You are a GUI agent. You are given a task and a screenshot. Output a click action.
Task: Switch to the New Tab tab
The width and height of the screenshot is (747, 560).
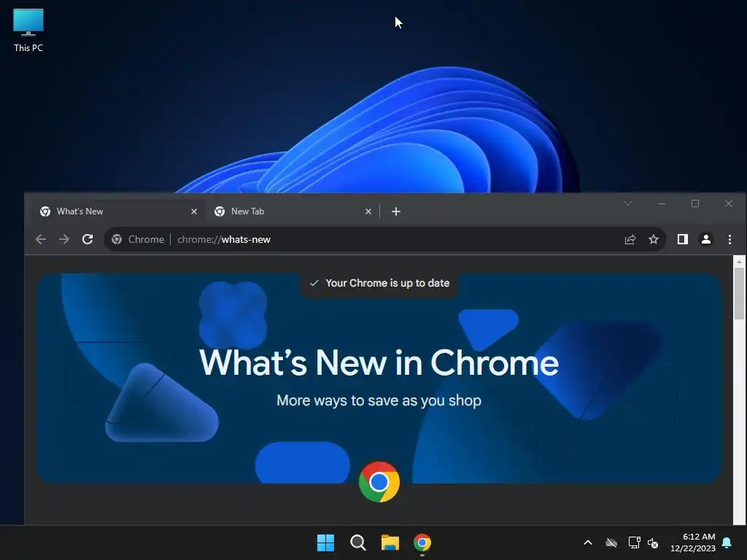pos(293,211)
